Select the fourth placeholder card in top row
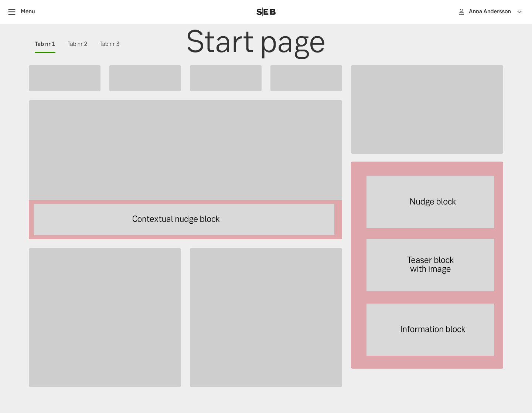532x413 pixels. 306,78
